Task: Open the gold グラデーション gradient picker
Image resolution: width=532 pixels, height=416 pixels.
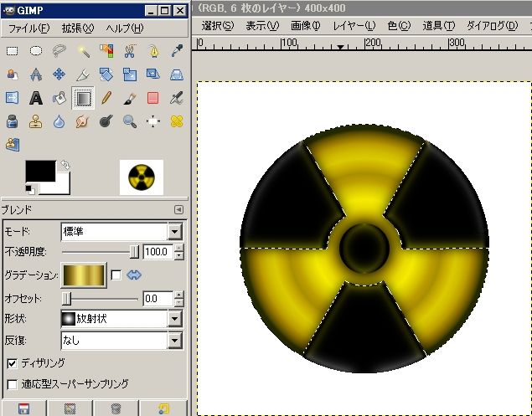Action: 84,275
